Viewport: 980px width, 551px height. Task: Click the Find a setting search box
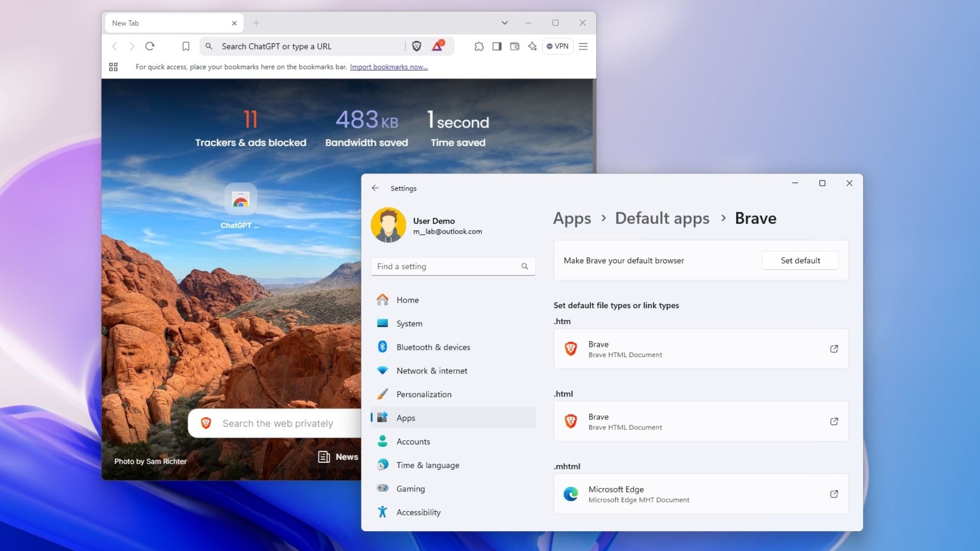click(x=453, y=266)
